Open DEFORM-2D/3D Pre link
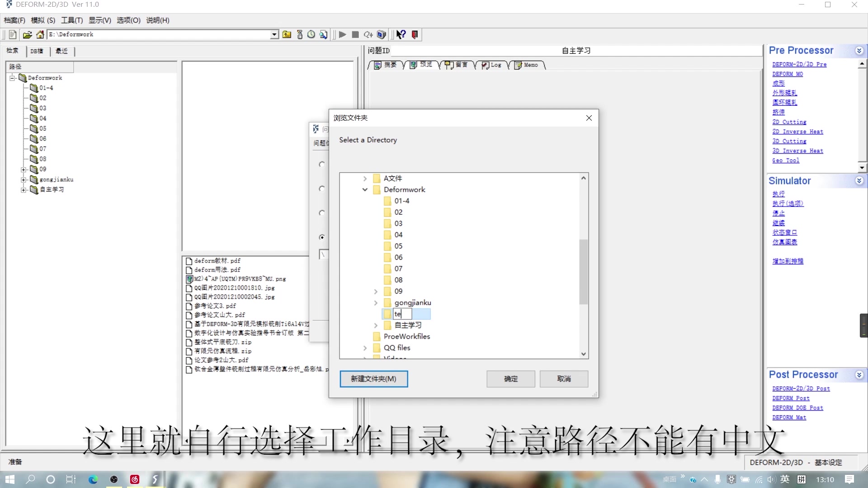 [x=799, y=65]
